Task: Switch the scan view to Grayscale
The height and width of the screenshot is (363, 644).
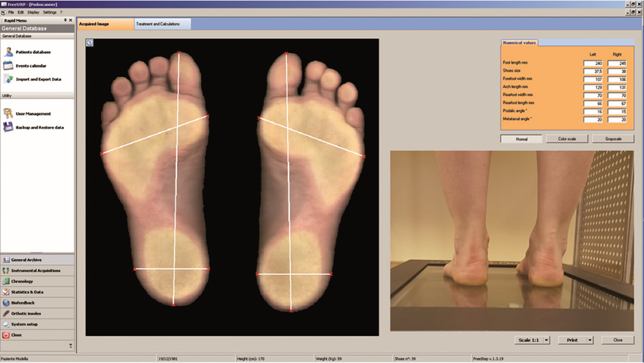Action: pyautogui.click(x=613, y=139)
